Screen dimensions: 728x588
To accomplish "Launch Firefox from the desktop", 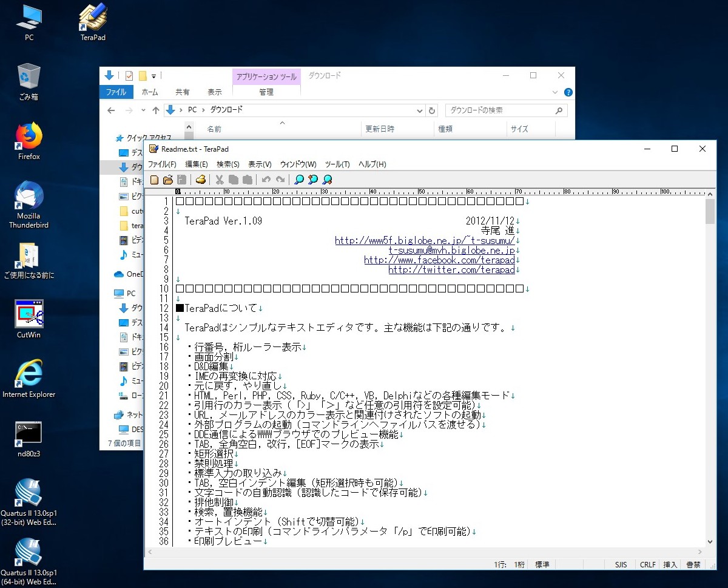I will pos(29,141).
